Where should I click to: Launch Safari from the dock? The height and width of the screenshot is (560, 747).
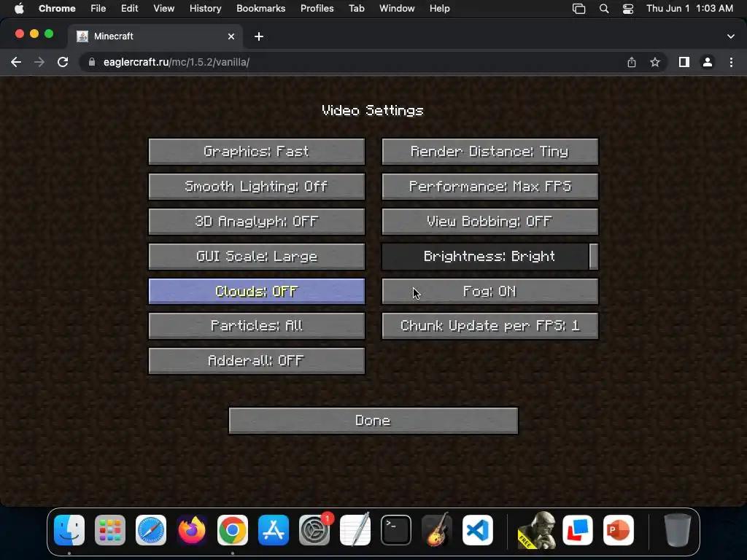pos(151,530)
